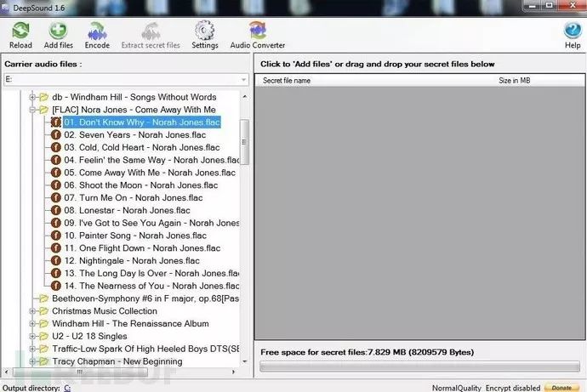Open the drive selection dropdown
Viewport: 587px width, 392px height.
(242, 79)
